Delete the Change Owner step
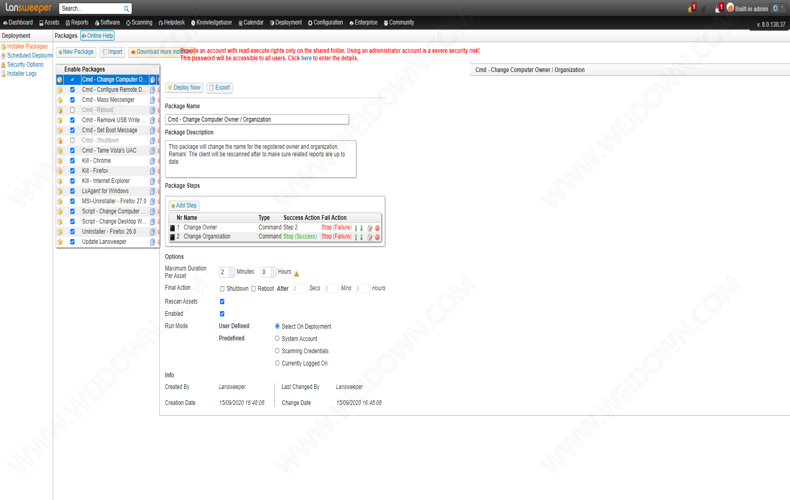Image resolution: width=790 pixels, height=500 pixels. (x=377, y=228)
